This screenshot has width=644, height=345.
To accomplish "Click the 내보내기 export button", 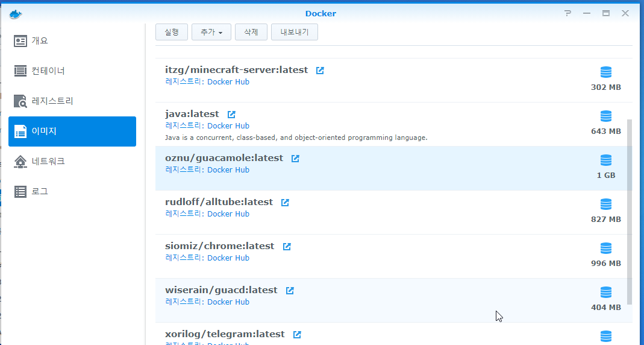I will (x=295, y=32).
